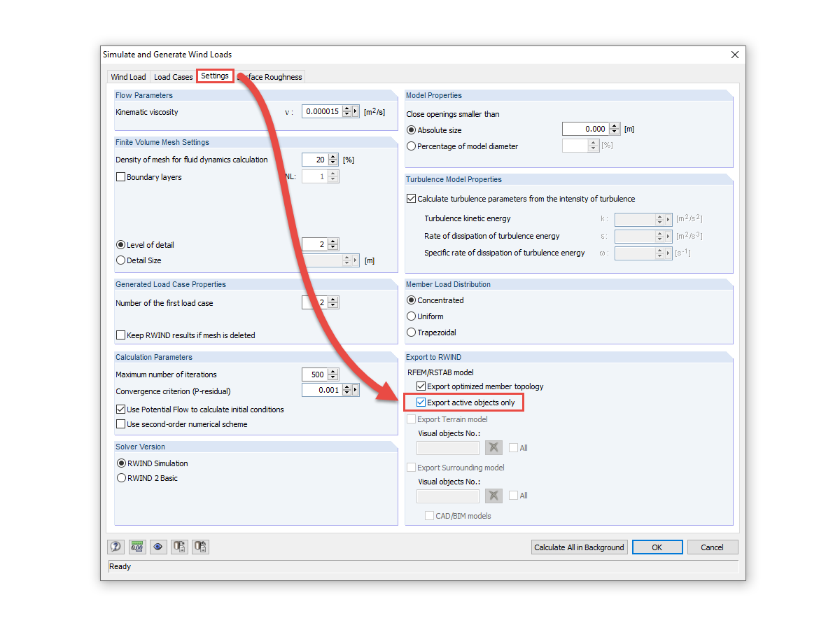The image size is (840, 630).
Task: Open the help icon in the bottom toolbar
Action: (x=115, y=547)
